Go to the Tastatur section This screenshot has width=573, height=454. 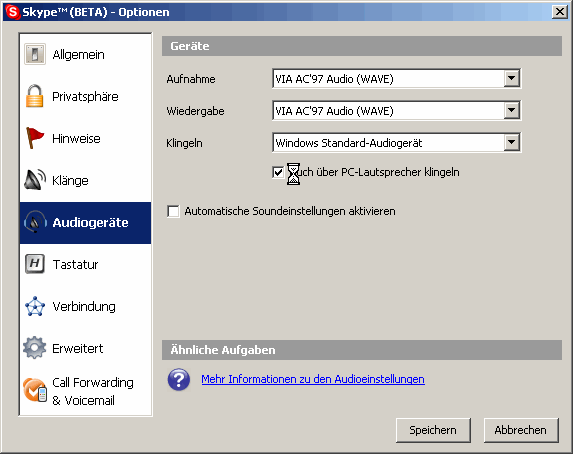click(x=86, y=264)
